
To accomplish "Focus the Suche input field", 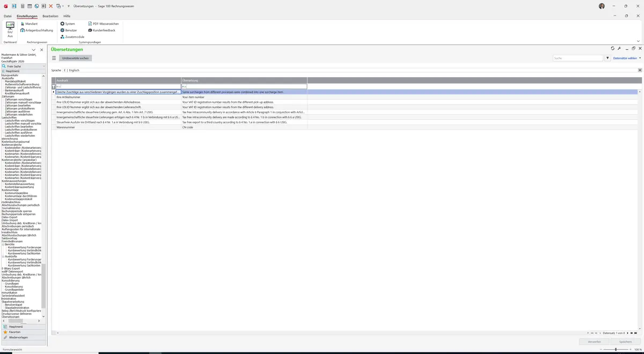I will click(x=579, y=58).
